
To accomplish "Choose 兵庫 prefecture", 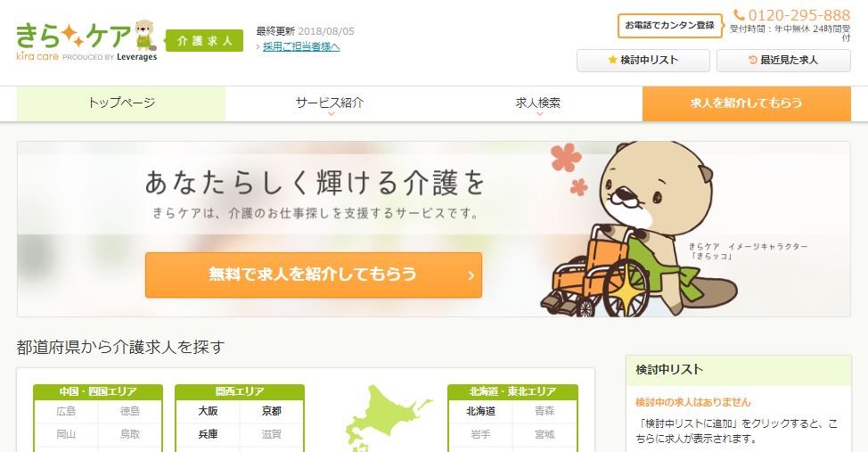I will [209, 434].
